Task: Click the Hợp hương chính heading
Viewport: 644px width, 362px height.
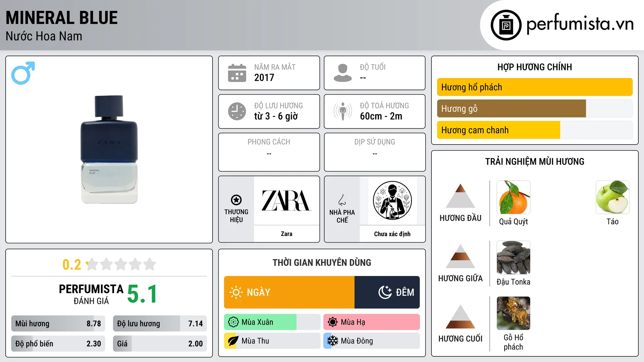Action: (x=535, y=67)
